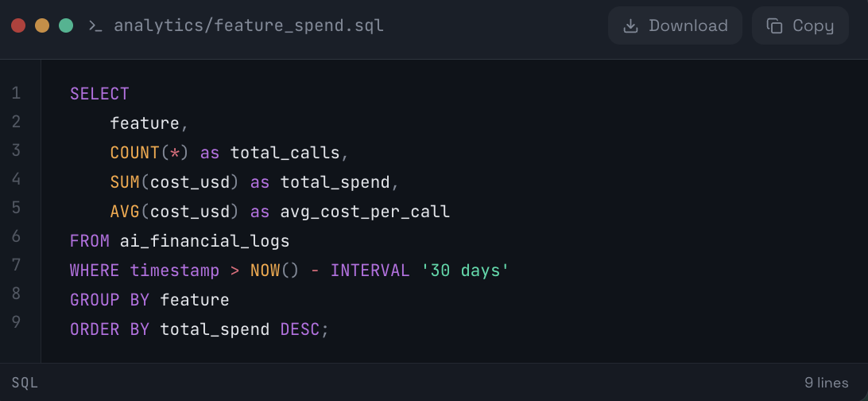The image size is (868, 401).
Task: Click line number 5 in the gutter
Action: [16, 208]
